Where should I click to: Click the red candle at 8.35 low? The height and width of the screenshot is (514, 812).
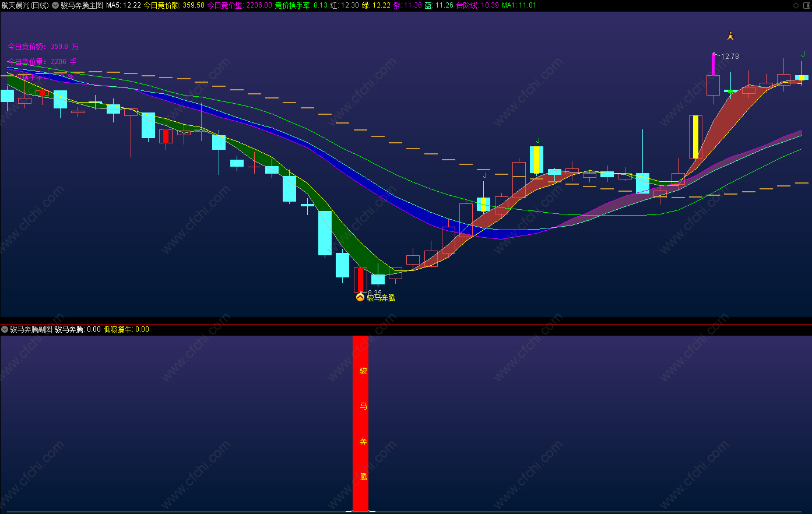point(360,280)
